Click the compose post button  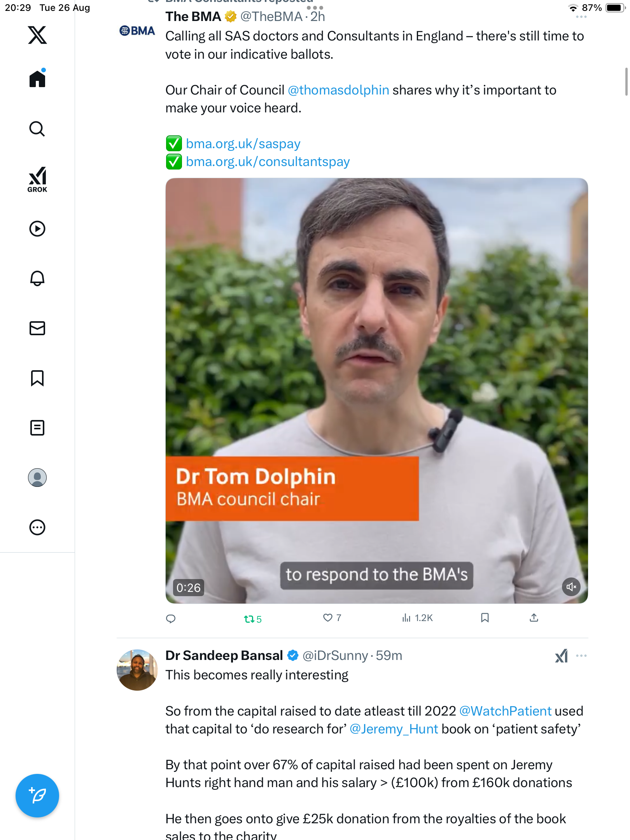tap(37, 796)
